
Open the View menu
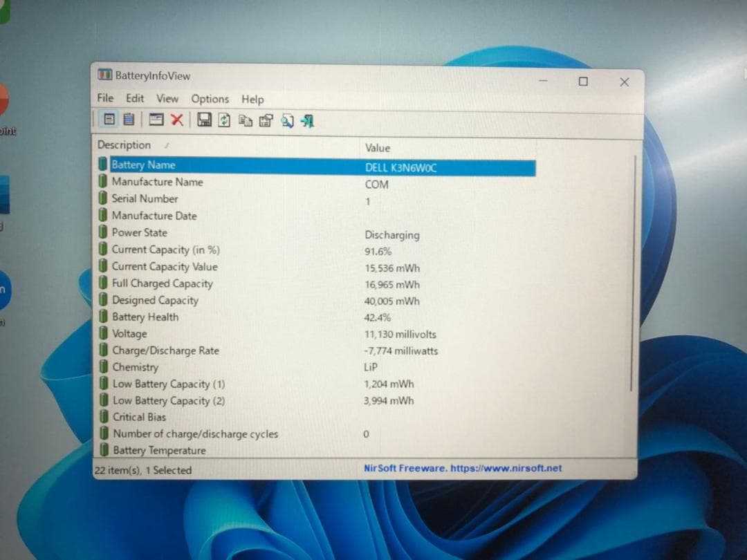tap(167, 99)
